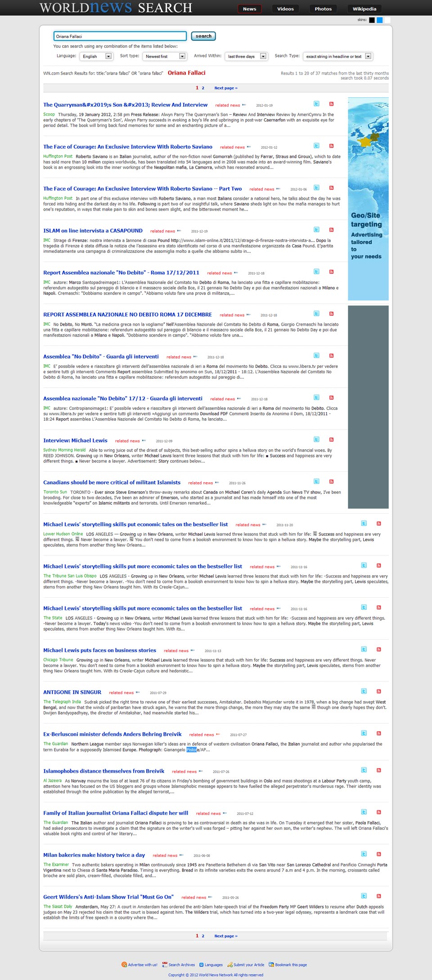Switch to the Videos tab
432x980 pixels.
coord(285,9)
